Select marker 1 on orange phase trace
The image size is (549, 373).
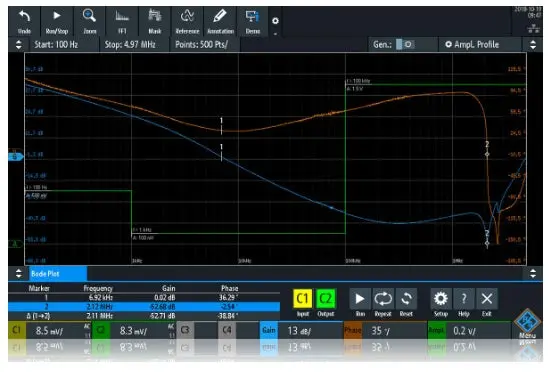(221, 126)
